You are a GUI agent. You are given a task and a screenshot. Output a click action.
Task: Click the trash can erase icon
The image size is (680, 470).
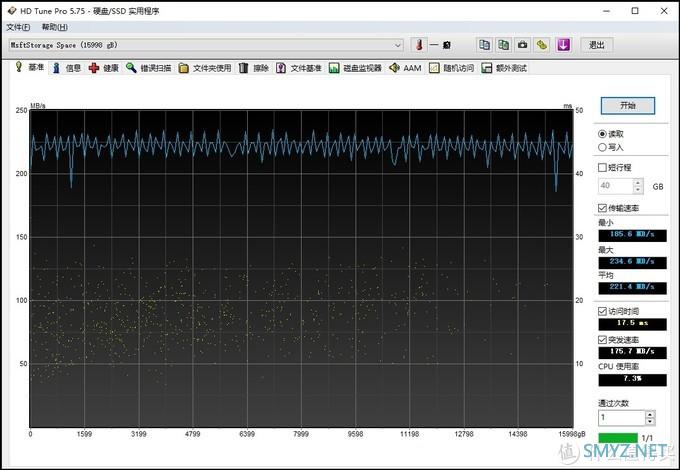[x=243, y=68]
